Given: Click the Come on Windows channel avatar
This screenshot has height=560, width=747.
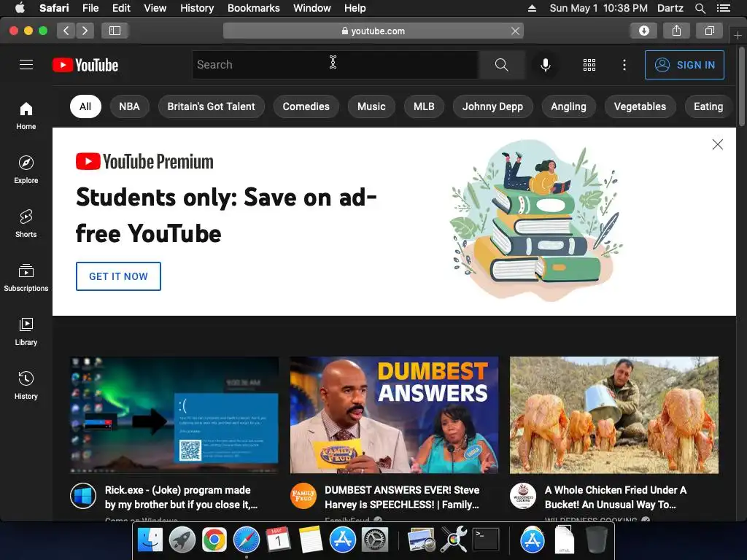Looking at the screenshot, I should 83,496.
